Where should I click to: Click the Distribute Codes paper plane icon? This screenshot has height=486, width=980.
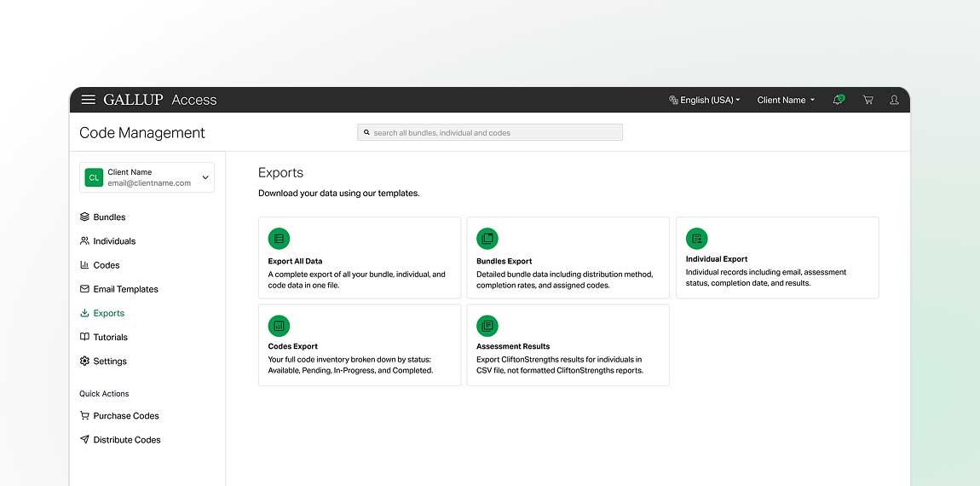[84, 440]
